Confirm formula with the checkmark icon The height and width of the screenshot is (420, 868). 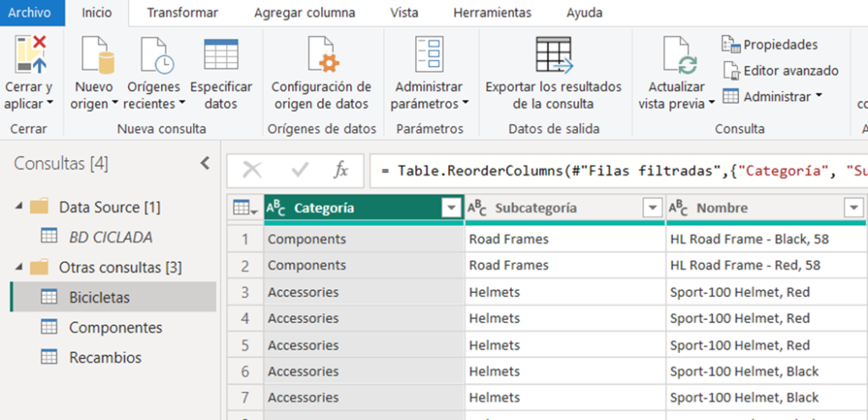point(299,171)
